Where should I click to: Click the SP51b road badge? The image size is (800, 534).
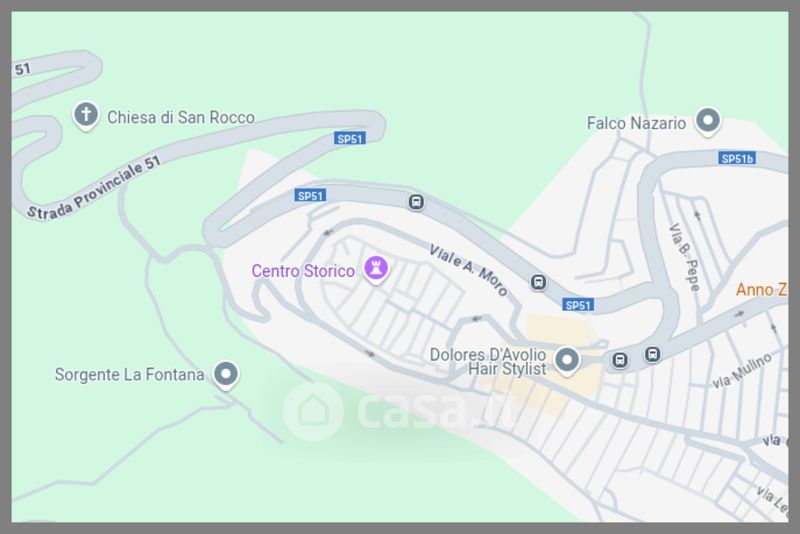(x=737, y=159)
